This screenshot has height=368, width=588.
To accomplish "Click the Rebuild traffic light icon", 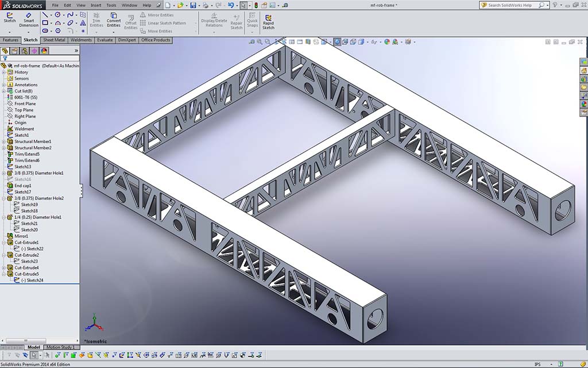I will point(256,5).
